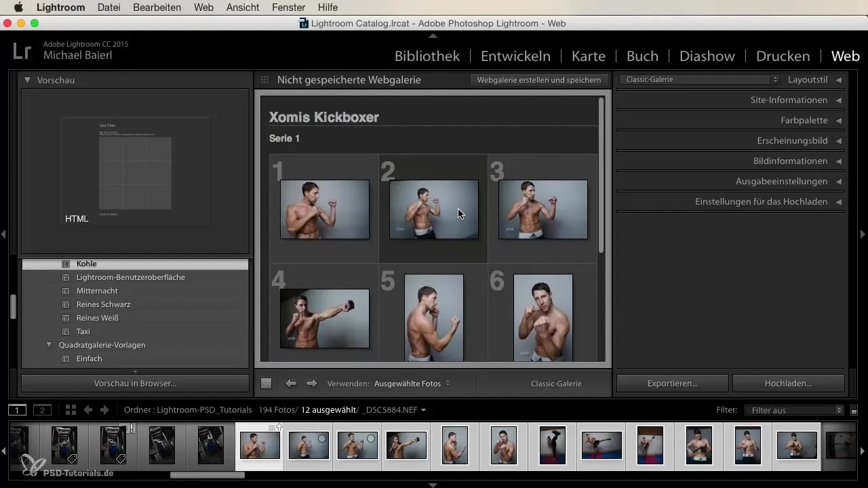Open the _DSC5884.NEF file path dropdown
This screenshot has width=868, height=488.
point(395,410)
